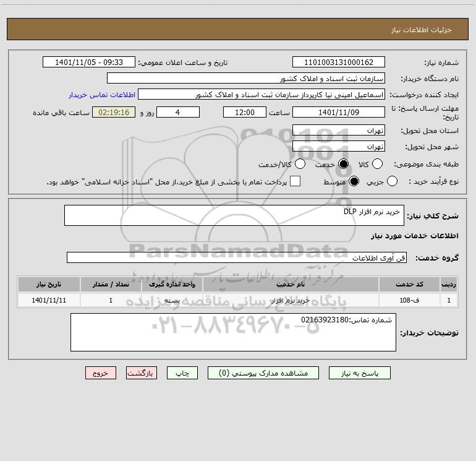The height and width of the screenshot is (461, 476).
Task: Click the خروج exit button
Action: coord(101,373)
